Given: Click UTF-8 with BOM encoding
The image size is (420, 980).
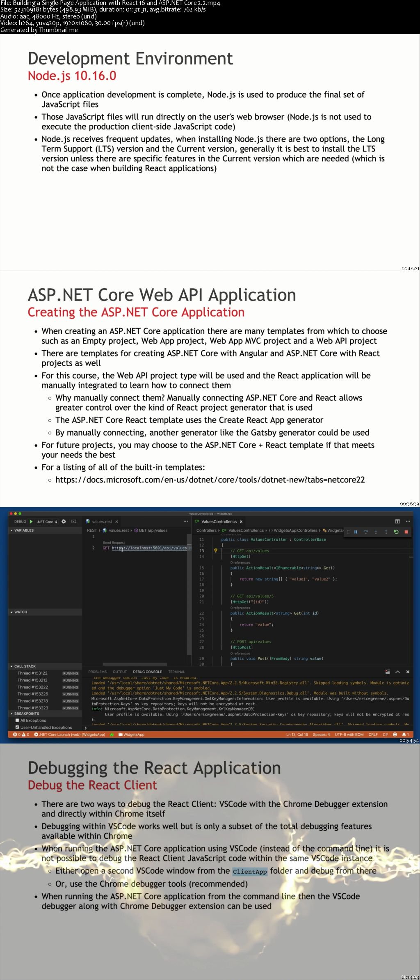Looking at the screenshot, I should 349,734.
